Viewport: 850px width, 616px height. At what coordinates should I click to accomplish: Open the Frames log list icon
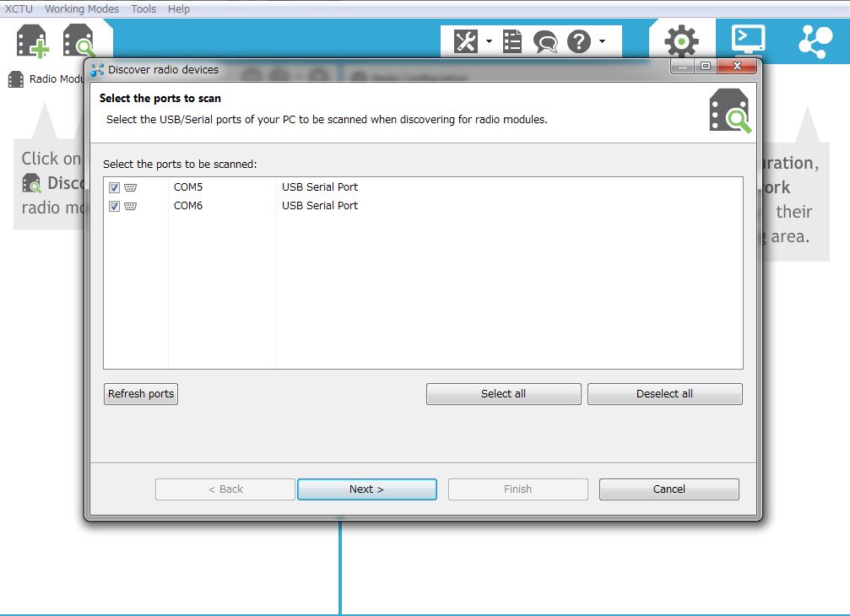512,41
